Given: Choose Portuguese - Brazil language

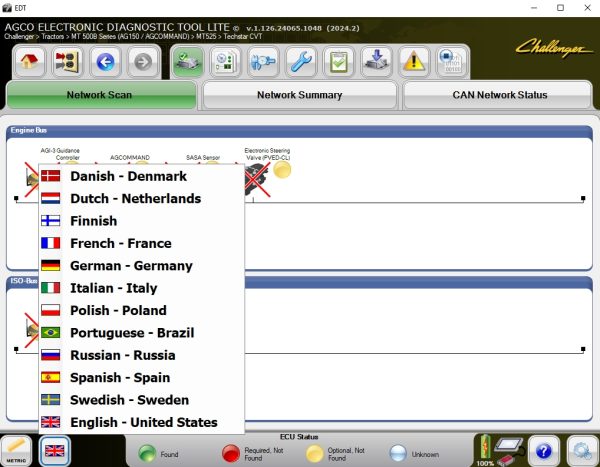Looking at the screenshot, I should point(141,333).
